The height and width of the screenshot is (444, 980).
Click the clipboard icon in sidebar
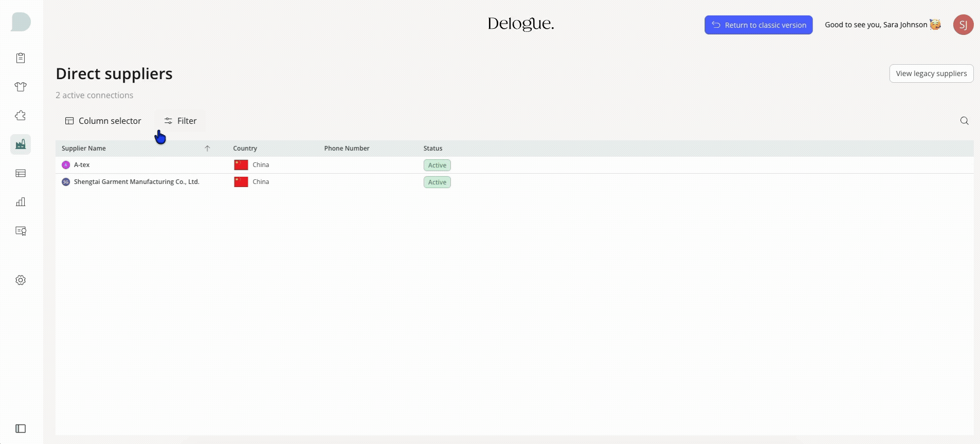(x=21, y=58)
